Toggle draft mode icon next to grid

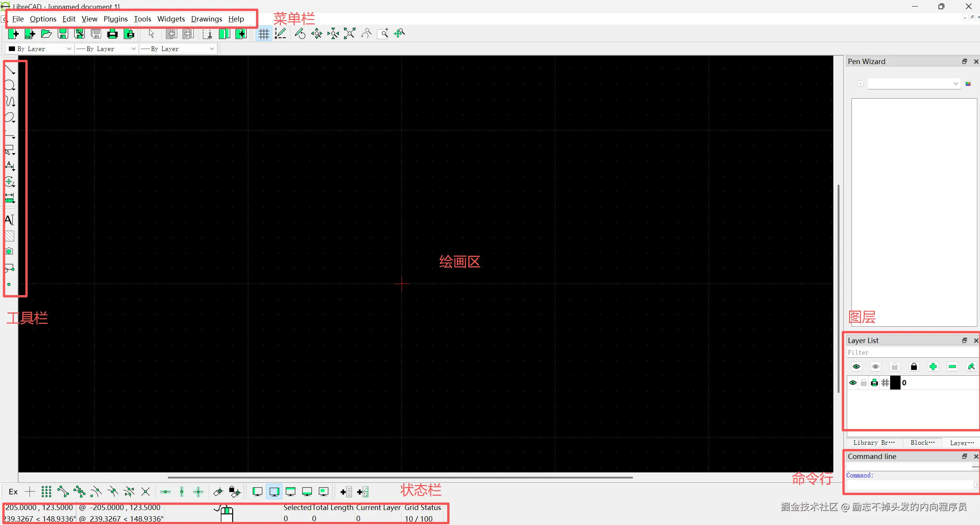[281, 33]
